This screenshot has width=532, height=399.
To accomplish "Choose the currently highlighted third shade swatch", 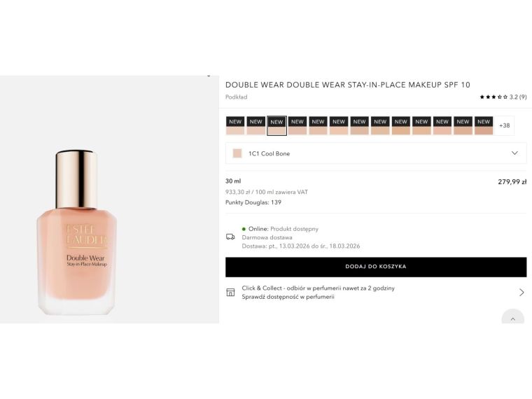I will [276, 125].
